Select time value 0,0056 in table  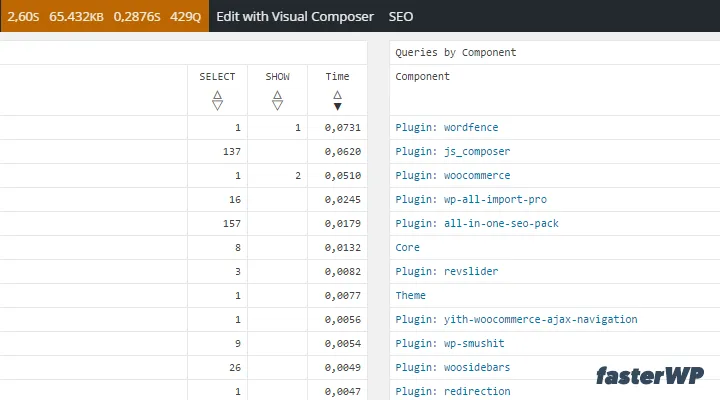point(343,320)
